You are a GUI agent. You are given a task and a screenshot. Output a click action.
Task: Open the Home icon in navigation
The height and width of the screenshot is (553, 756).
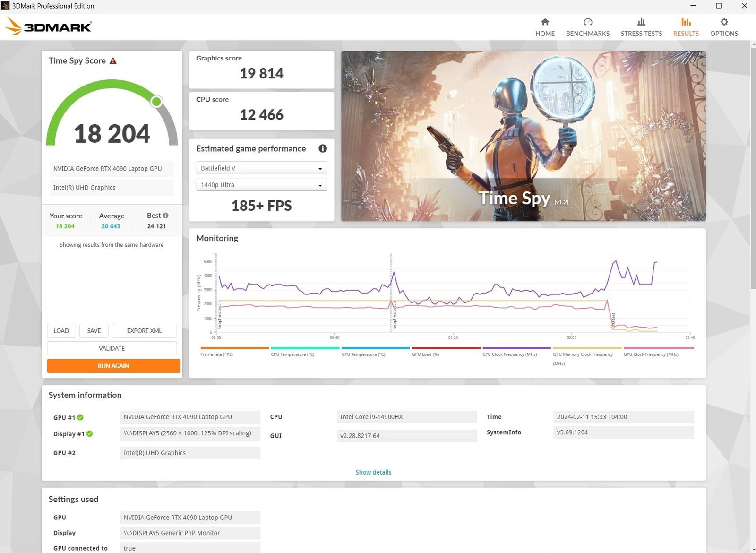tap(545, 22)
